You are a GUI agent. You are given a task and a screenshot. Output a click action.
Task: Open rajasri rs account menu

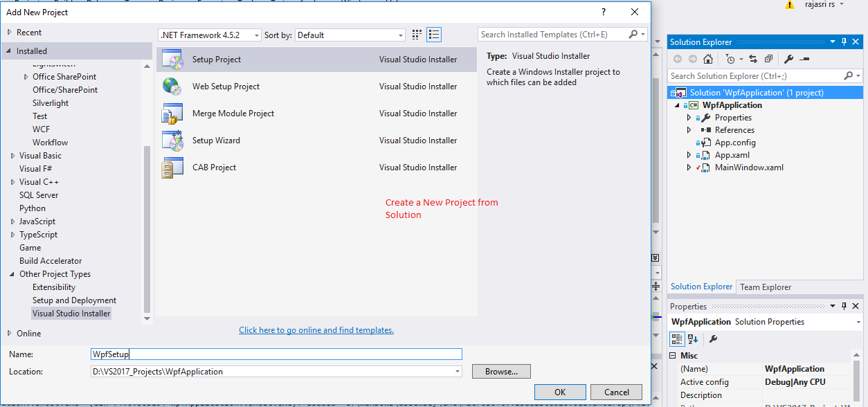tap(824, 5)
